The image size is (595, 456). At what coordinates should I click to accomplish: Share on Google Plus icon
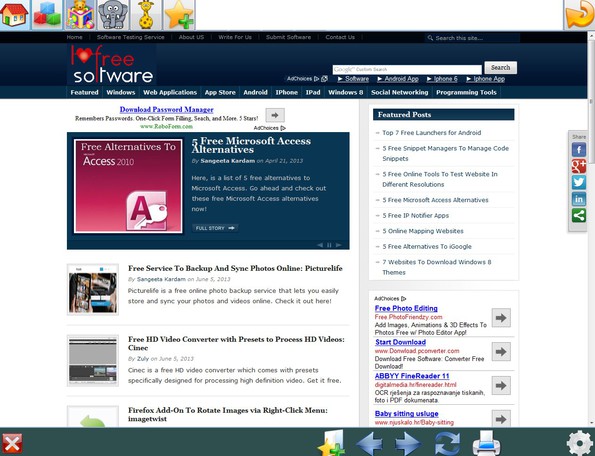[579, 166]
